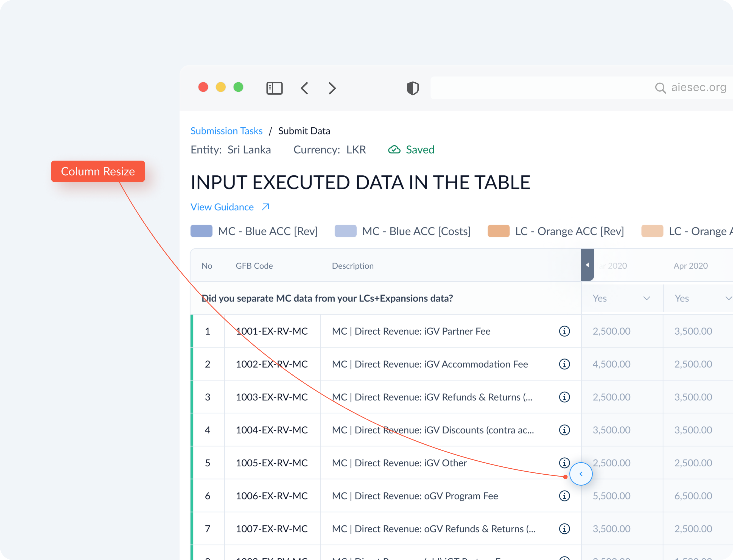Click the Currency: LKR label
The width and height of the screenshot is (733, 560).
pos(329,150)
